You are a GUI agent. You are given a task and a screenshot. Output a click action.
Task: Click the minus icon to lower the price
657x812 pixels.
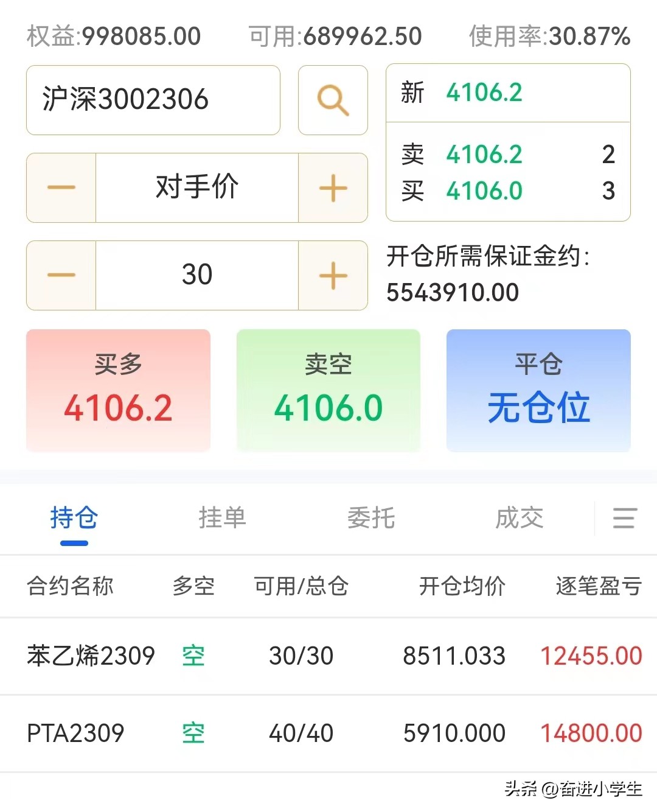60,187
